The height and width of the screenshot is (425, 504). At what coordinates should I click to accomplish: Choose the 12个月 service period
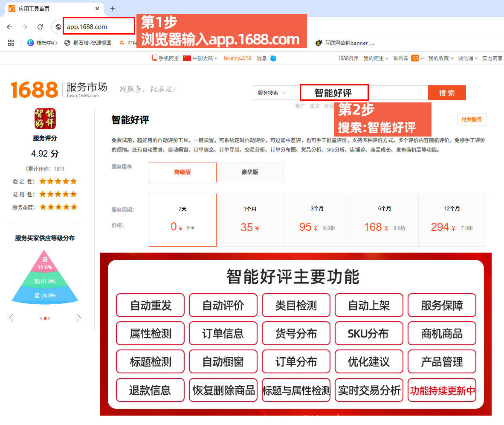pos(452,220)
